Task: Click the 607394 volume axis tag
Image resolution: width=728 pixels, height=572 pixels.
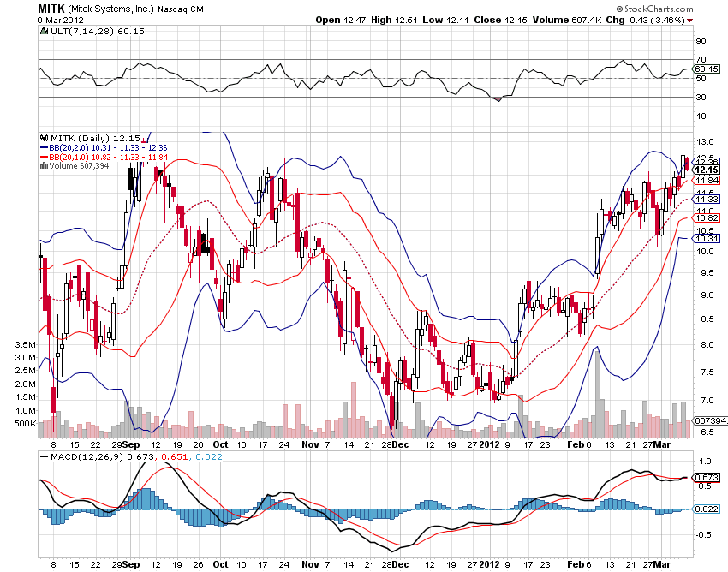Action: coord(710,420)
